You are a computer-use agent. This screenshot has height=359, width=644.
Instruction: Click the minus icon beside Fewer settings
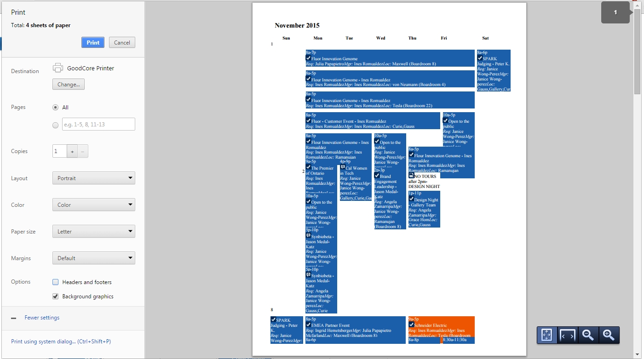14,318
